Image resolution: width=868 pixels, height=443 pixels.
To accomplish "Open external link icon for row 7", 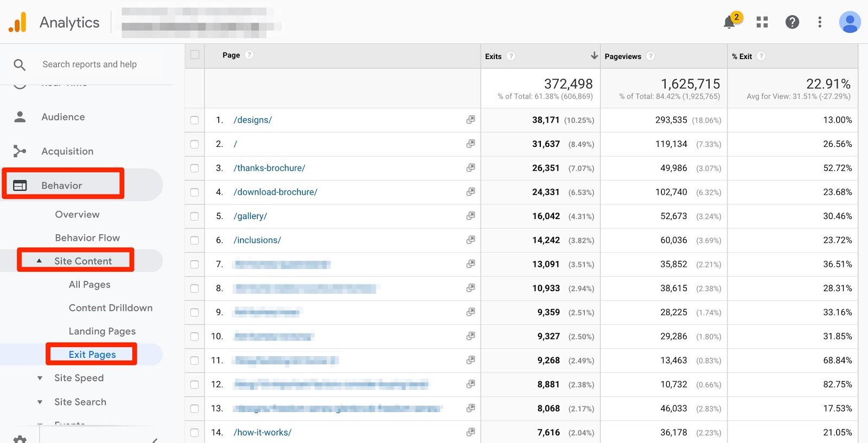I will pyautogui.click(x=470, y=264).
